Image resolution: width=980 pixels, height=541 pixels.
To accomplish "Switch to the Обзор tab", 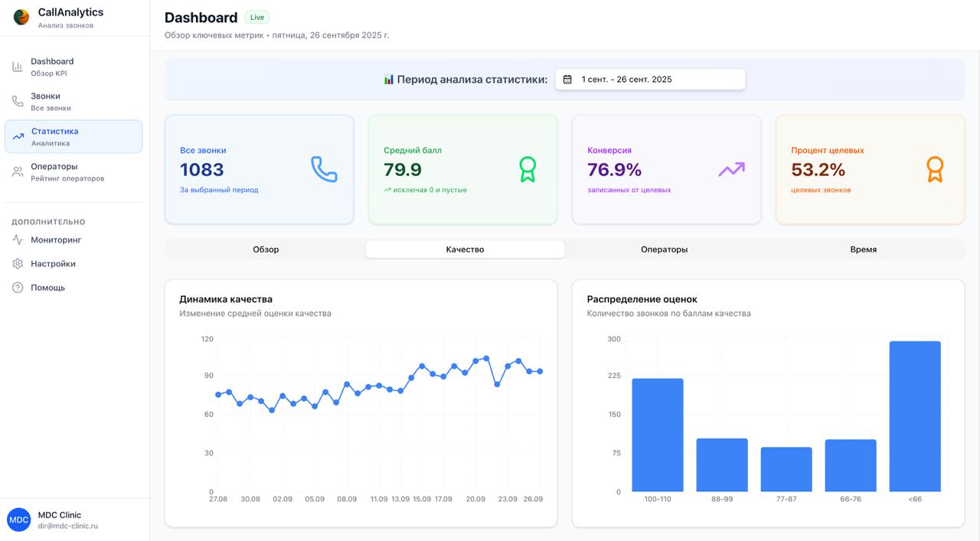I will click(266, 249).
